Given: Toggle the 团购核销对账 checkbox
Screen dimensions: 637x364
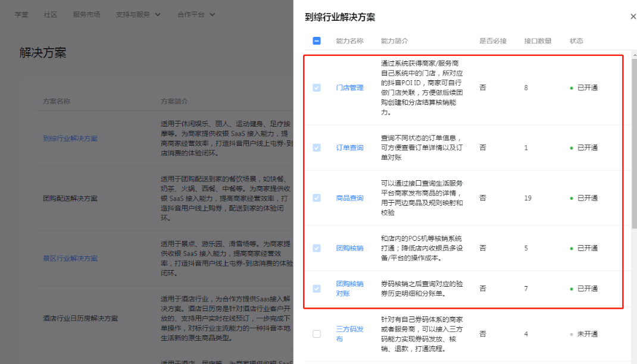Looking at the screenshot, I should point(317,288).
